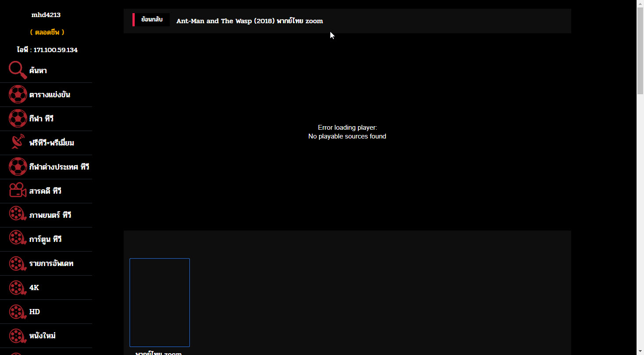Open the หนังใหม่ new movies label
This screenshot has height=355, width=644.
click(x=42, y=336)
